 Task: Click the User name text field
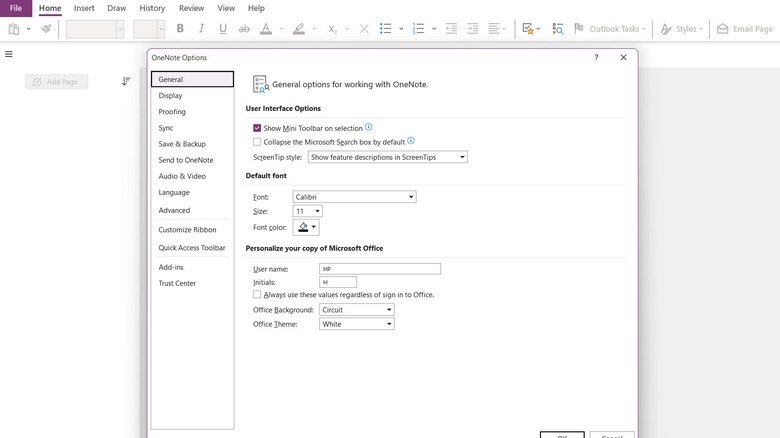tap(380, 269)
